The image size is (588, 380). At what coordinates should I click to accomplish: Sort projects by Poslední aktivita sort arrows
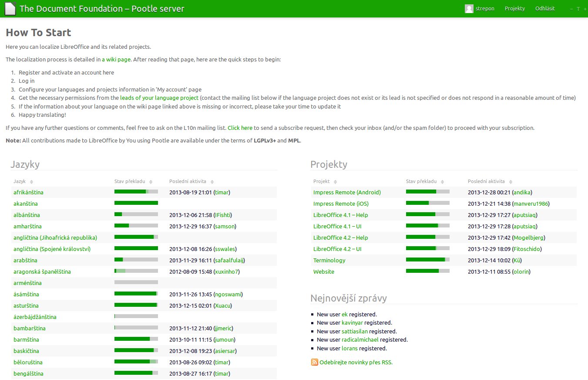tap(511, 182)
